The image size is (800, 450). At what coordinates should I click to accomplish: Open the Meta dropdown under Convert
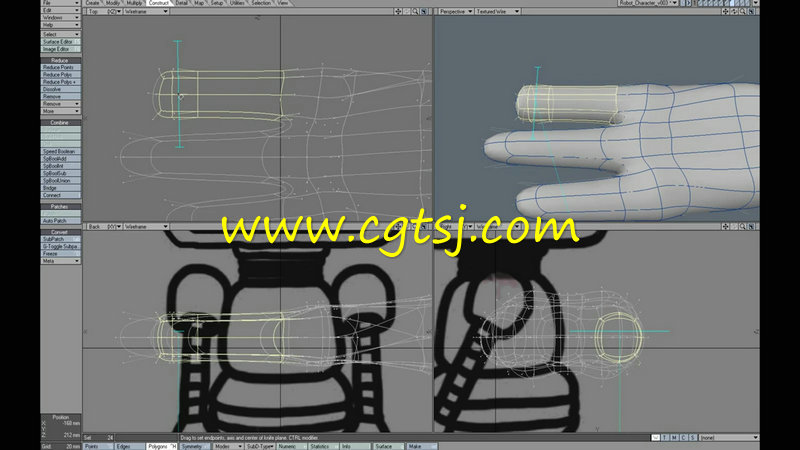[x=61, y=261]
